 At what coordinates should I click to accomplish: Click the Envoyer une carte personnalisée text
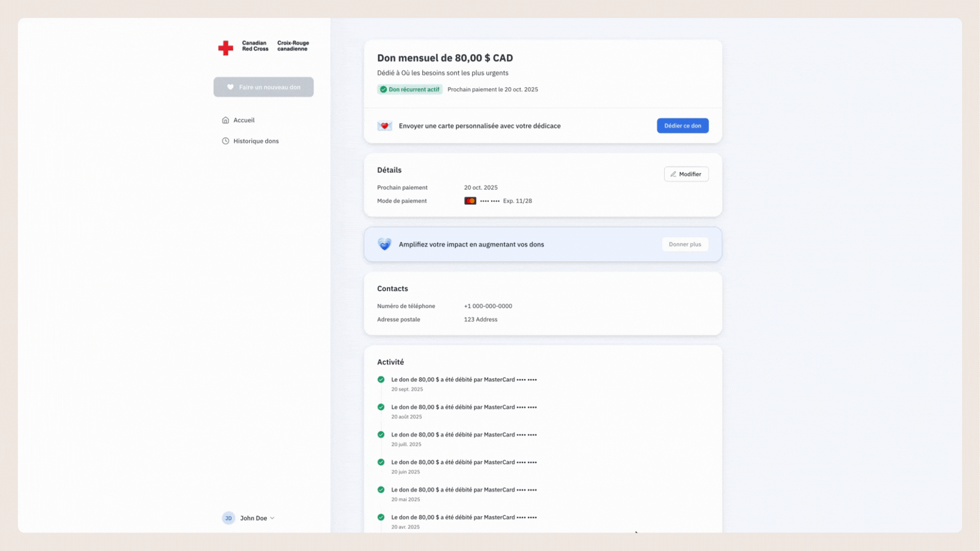(x=480, y=126)
